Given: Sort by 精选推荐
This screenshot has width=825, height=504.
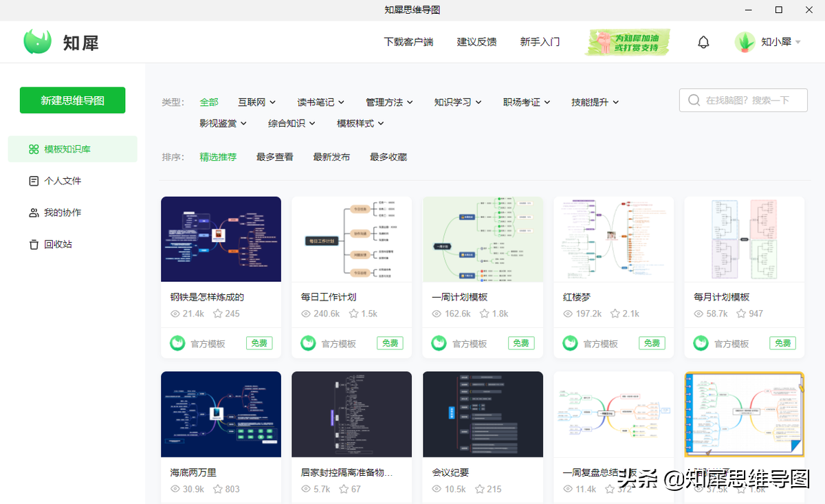Looking at the screenshot, I should (x=218, y=157).
